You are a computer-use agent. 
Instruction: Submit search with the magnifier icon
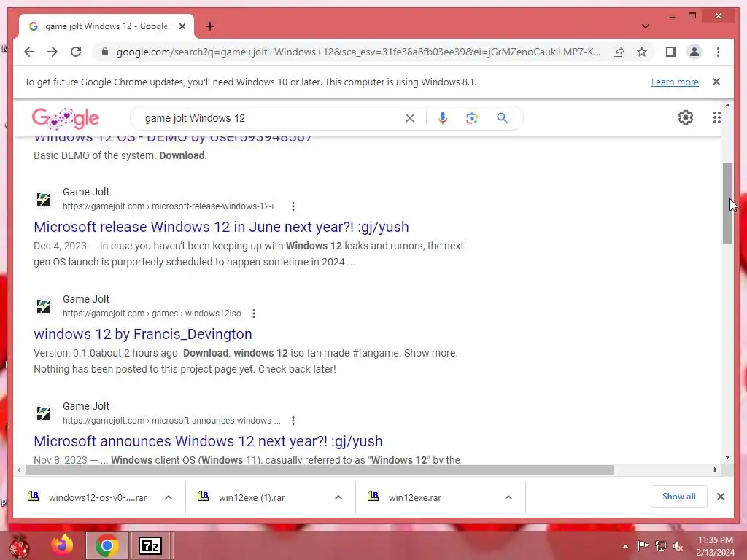502,118
